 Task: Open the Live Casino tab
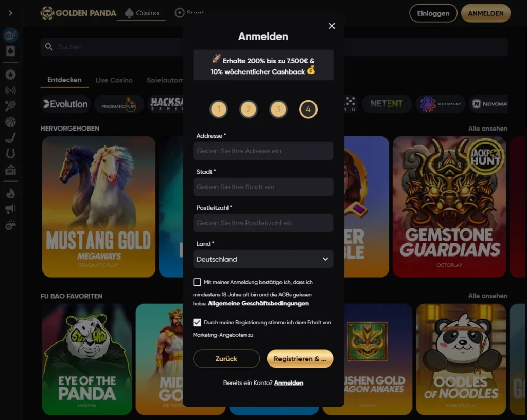[x=114, y=80]
